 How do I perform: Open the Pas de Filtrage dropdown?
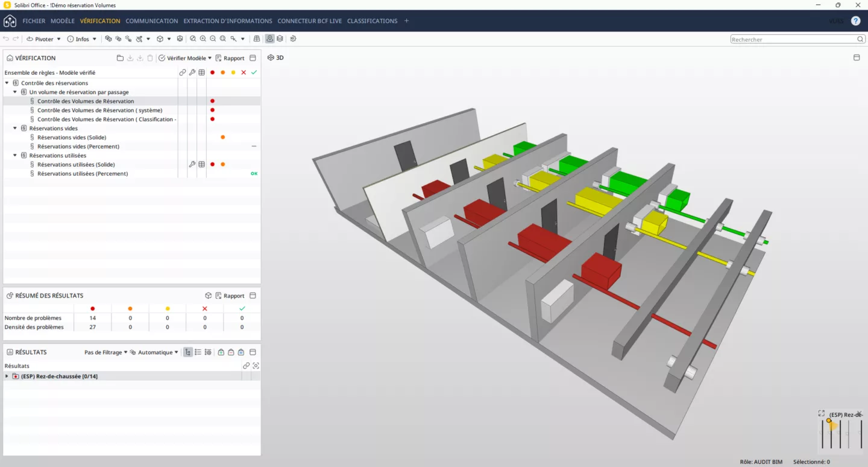coord(106,352)
